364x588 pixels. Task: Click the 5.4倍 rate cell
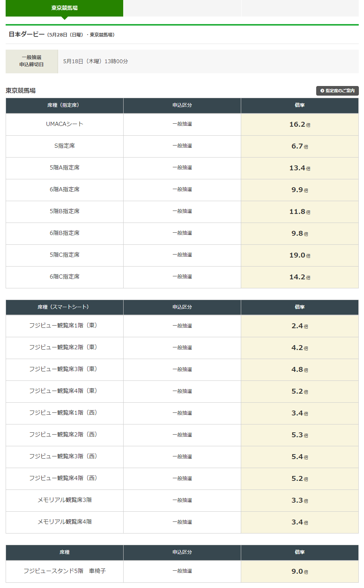300,457
